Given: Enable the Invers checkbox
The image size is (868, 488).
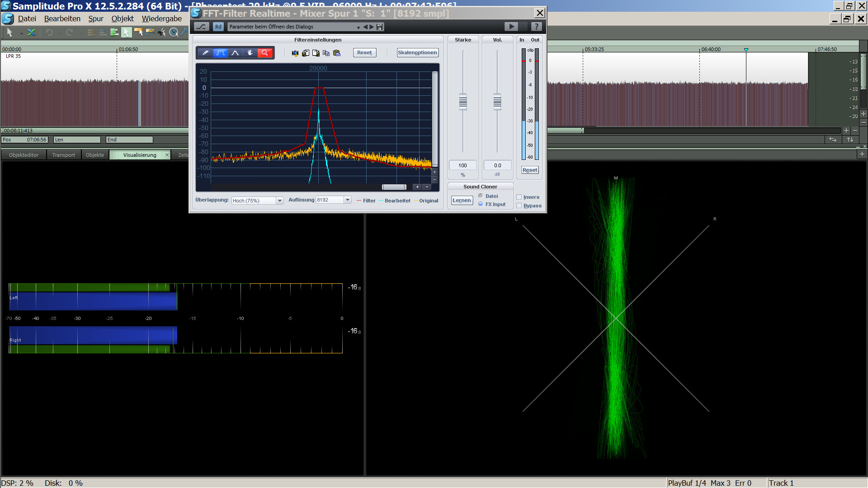Looking at the screenshot, I should (519, 197).
